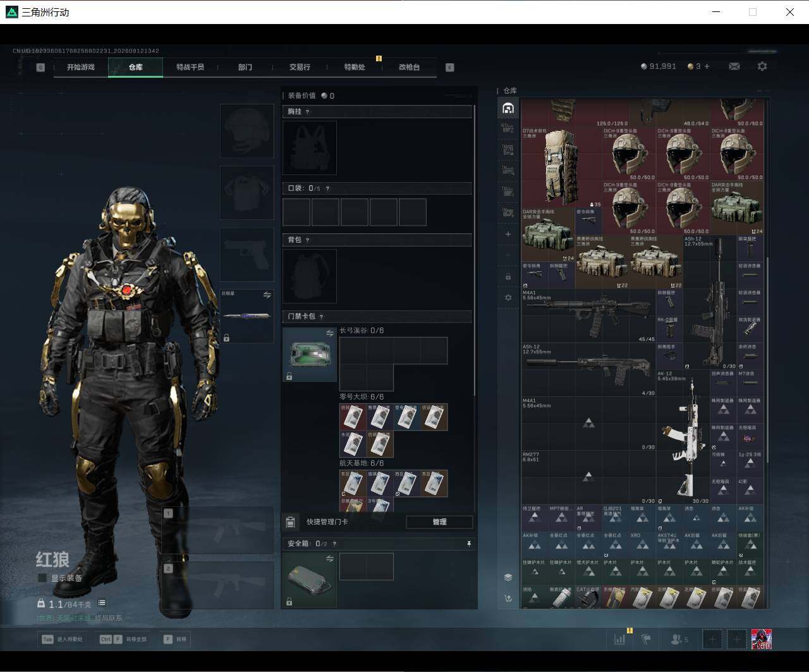Click the 91,991 currency balance
The image size is (809, 672).
tap(659, 66)
